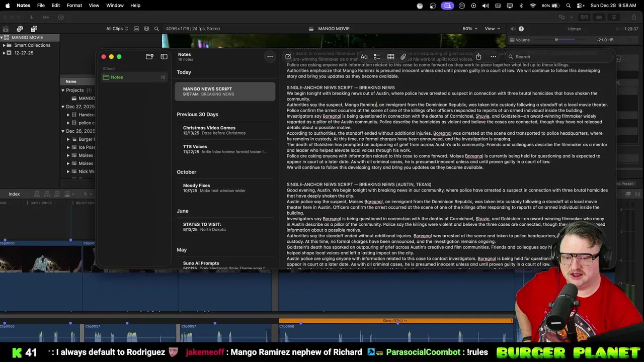Open the Apple menu
The width and height of the screenshot is (644, 362).
(7, 5)
